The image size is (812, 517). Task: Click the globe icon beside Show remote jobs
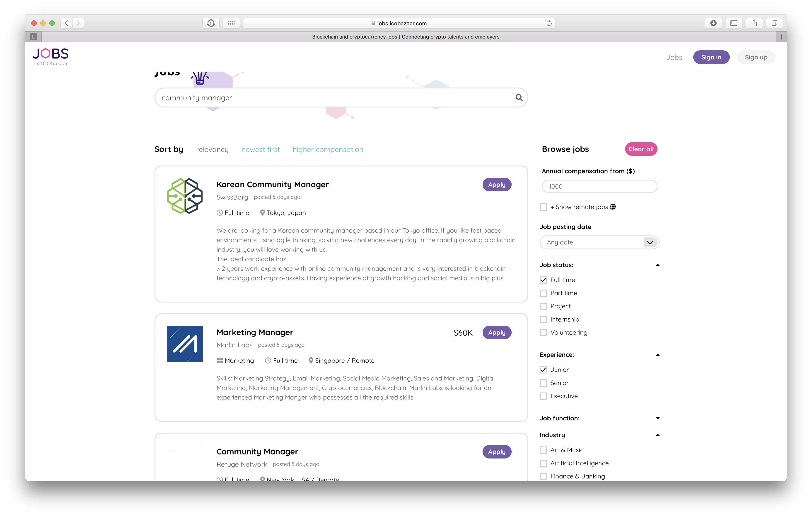(613, 207)
